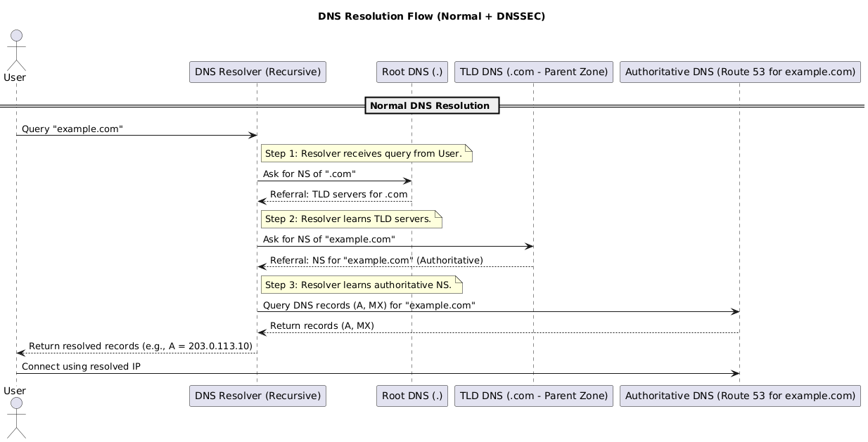Image resolution: width=868 pixels, height=442 pixels.
Task: Click the DNS Resolution Flow diagram title
Action: 431,16
